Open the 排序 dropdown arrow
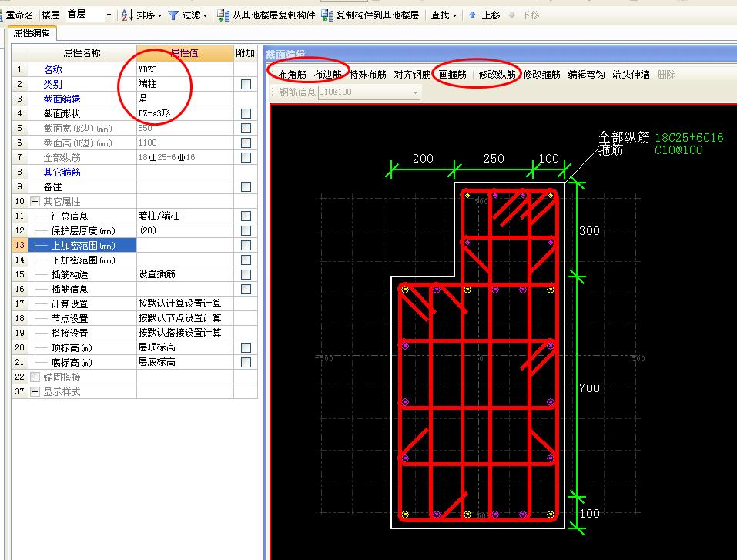The image size is (737, 560). pos(160,16)
